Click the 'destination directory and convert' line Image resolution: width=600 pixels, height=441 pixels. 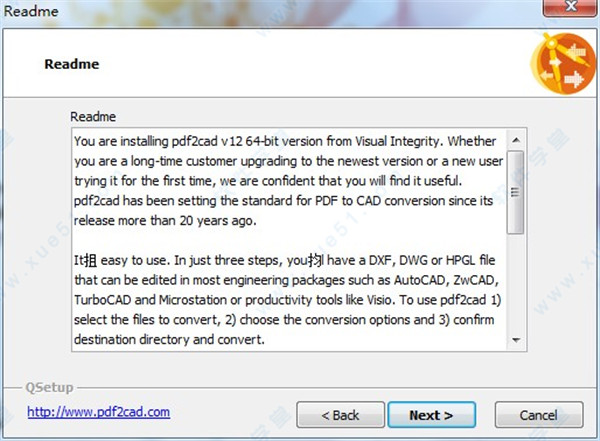(x=168, y=340)
